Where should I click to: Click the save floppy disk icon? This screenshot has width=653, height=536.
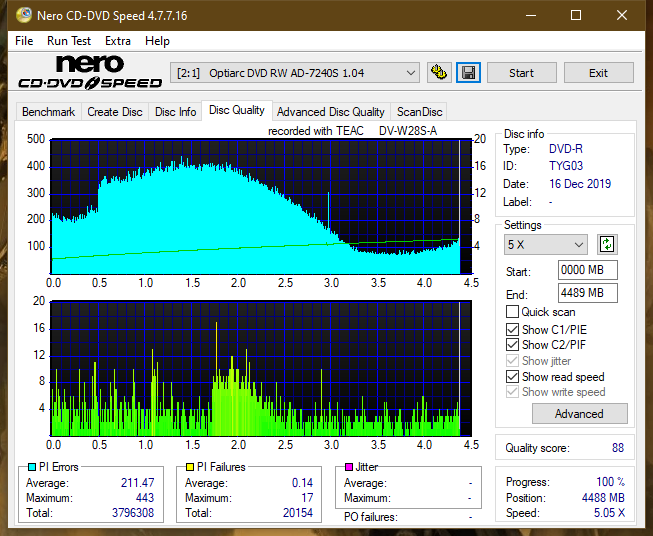[x=469, y=73]
